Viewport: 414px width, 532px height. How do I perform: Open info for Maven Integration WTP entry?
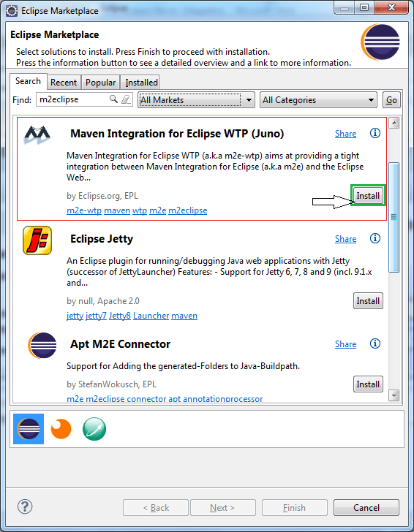click(375, 133)
